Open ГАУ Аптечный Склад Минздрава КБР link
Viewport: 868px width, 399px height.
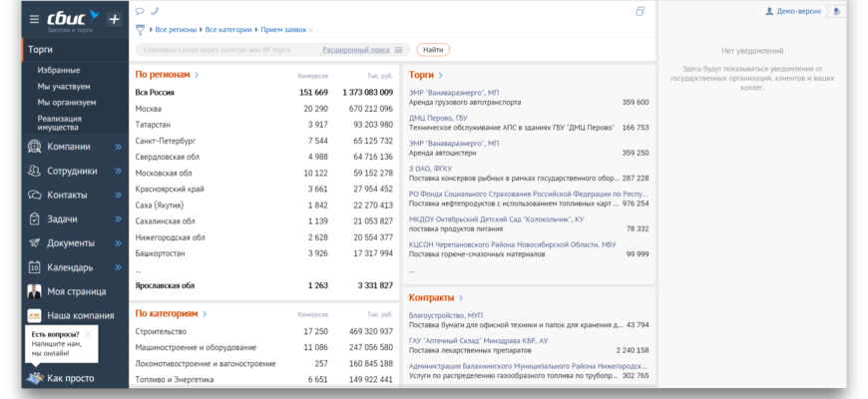click(x=478, y=341)
